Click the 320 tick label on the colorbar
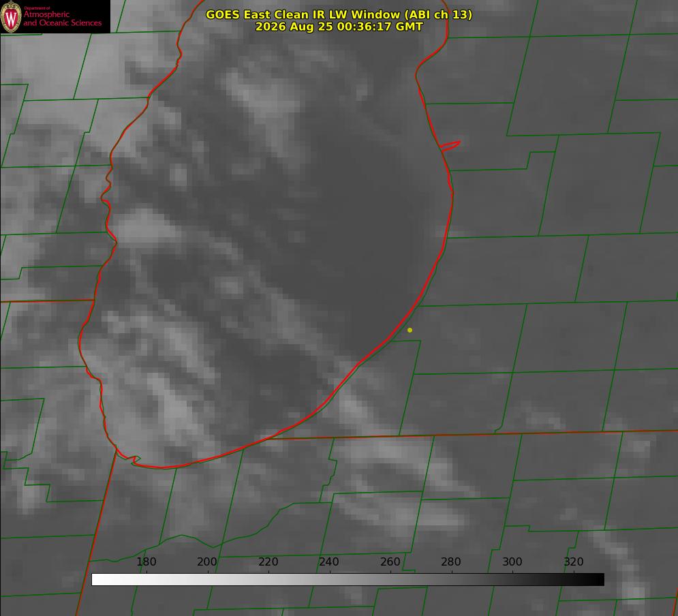 (574, 561)
